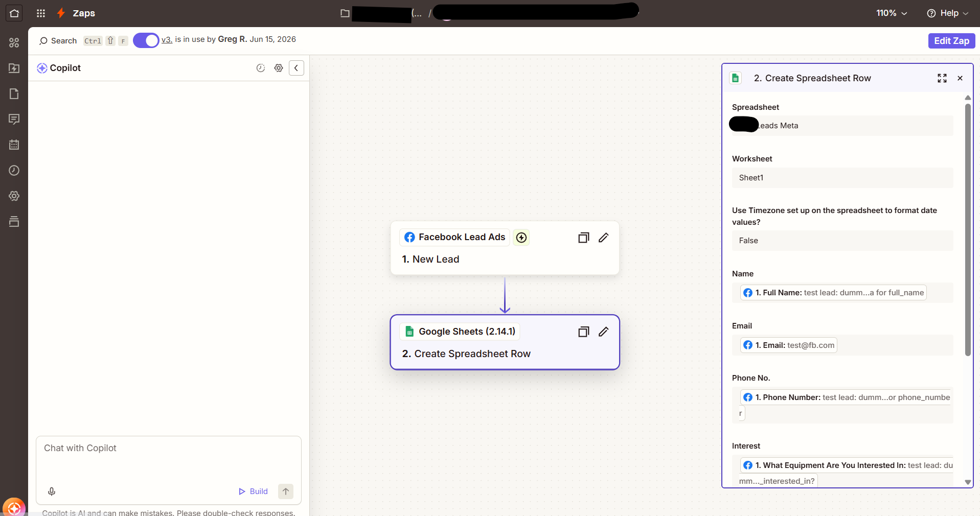Open the Zapier home icon
This screenshot has height=516, width=980.
pyautogui.click(x=14, y=13)
